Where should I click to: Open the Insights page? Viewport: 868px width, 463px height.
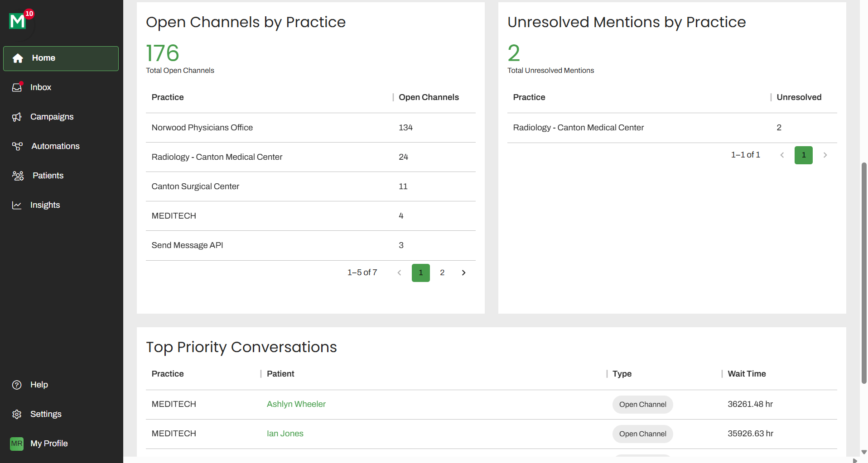click(x=61, y=205)
